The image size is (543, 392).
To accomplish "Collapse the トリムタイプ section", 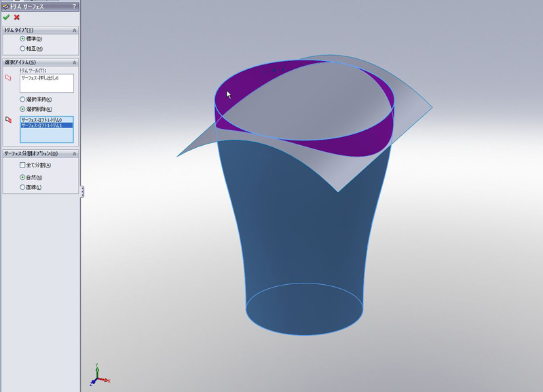I will click(74, 30).
